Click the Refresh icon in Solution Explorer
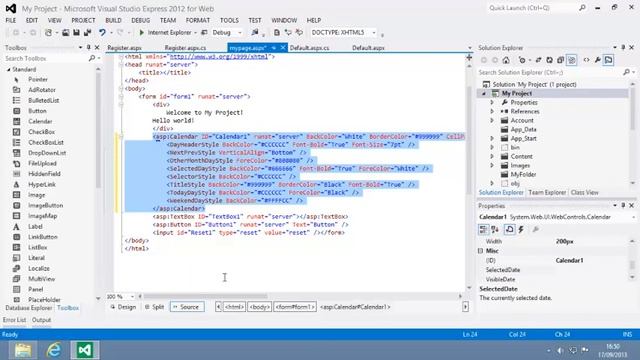The width and height of the screenshot is (640, 360). coord(549,60)
